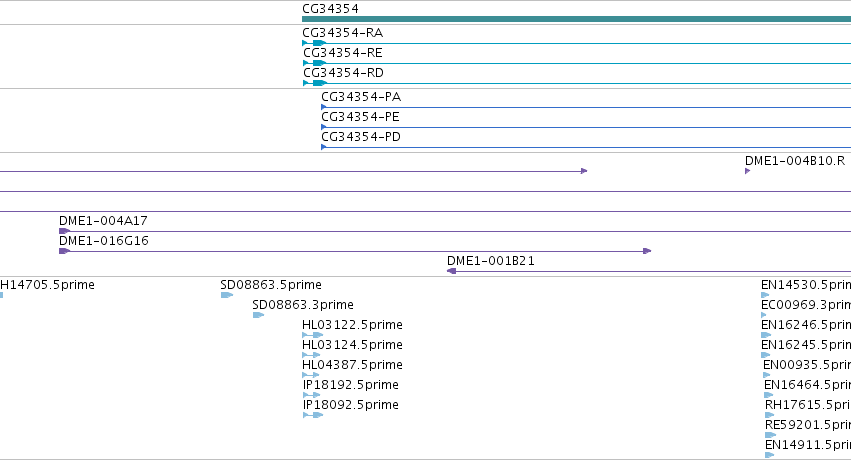Select the CG34354 gene bar
This screenshot has height=460, width=851.
tap(576, 19)
